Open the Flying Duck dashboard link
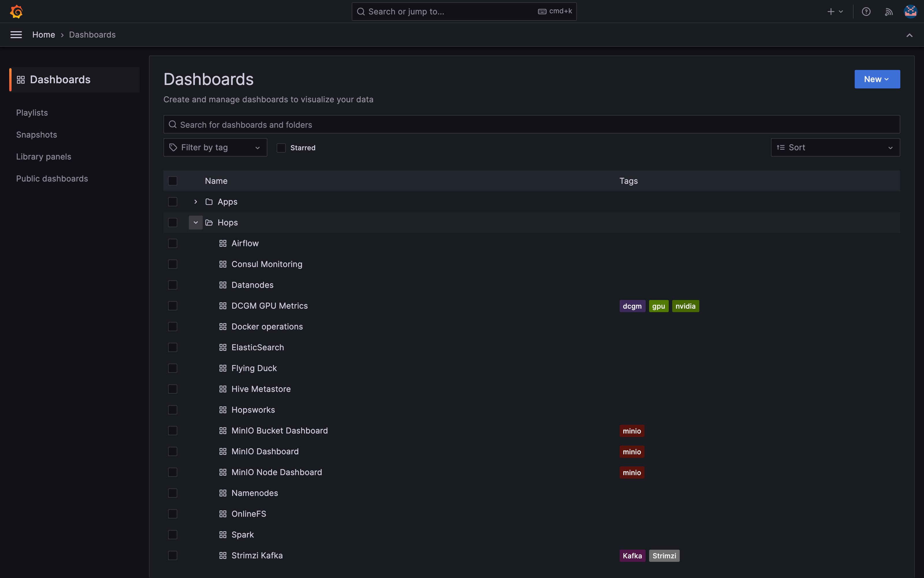The height and width of the screenshot is (578, 924). coord(254,368)
